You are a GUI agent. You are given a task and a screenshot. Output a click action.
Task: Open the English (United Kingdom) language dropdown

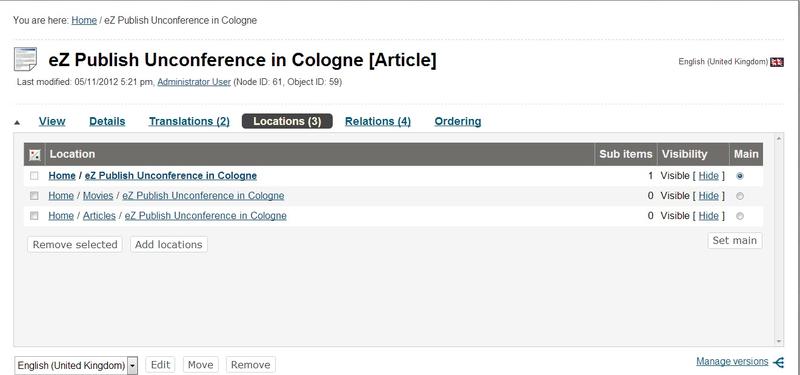76,365
